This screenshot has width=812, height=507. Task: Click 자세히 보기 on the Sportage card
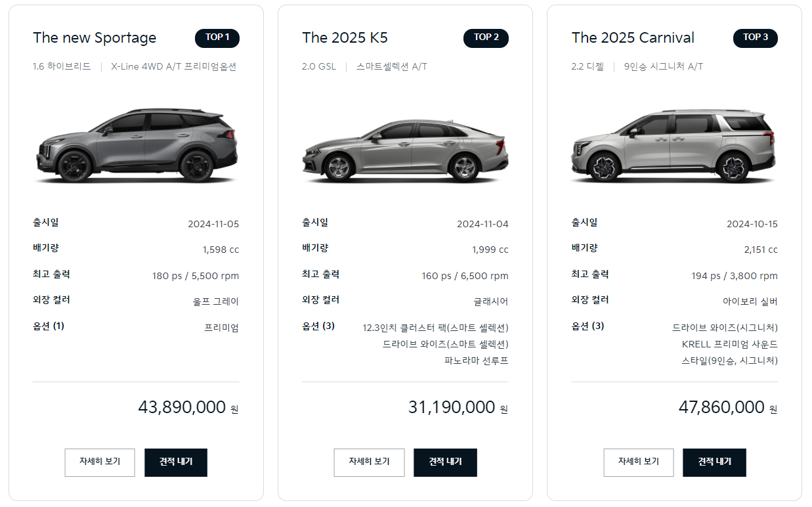[x=99, y=462]
